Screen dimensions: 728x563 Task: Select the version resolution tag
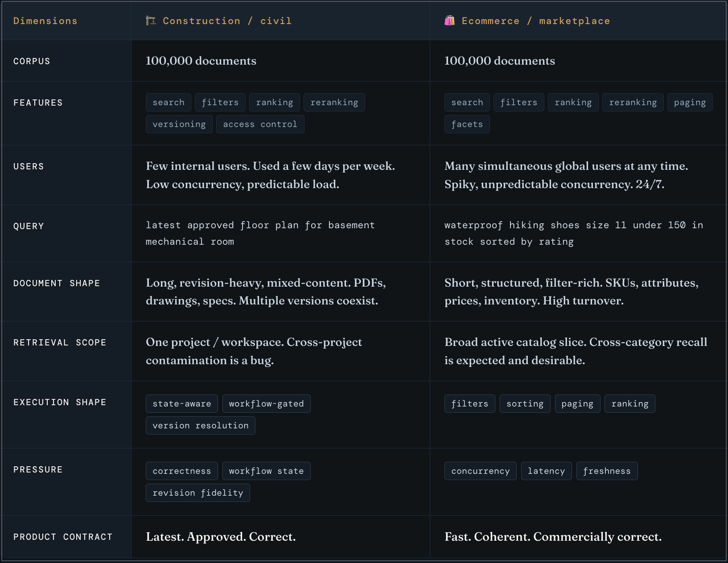click(x=200, y=425)
